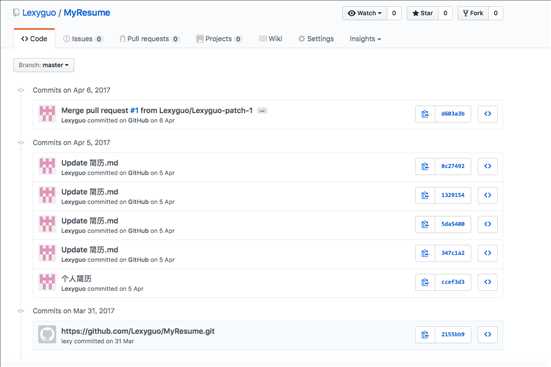Click the 'Commits on Apr 6, 2017' heading
Screen dimensions: 551x367
[71, 90]
